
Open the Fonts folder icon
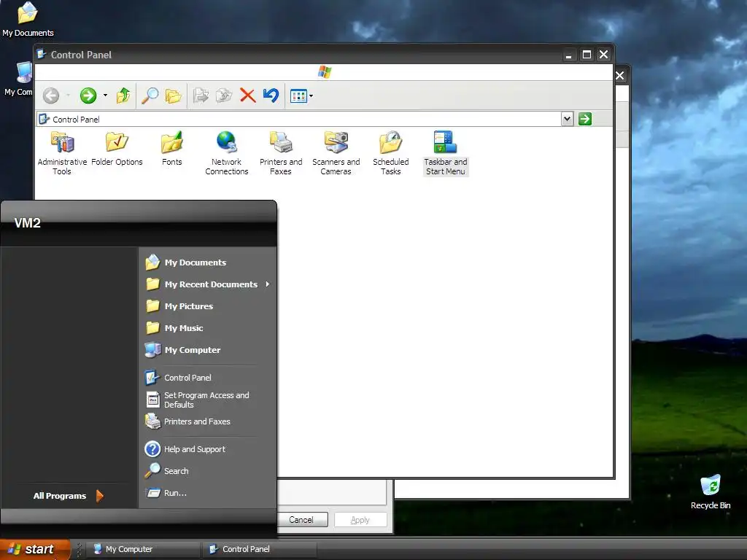point(171,149)
